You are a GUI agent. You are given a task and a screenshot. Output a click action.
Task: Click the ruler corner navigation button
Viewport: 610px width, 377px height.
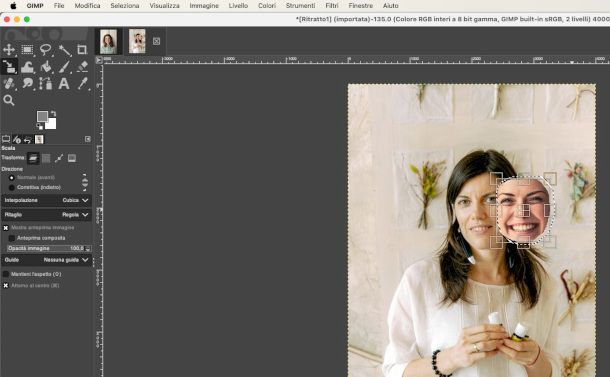99,60
